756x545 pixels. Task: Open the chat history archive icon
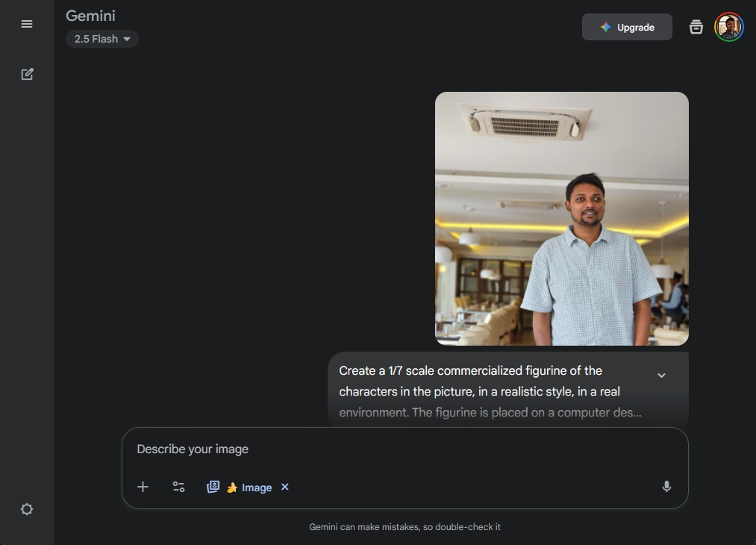pos(696,26)
